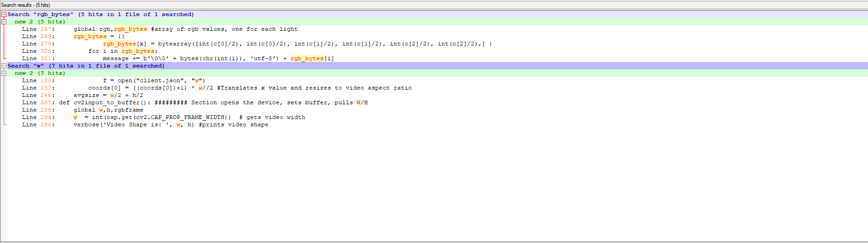Screen dimensions: 868x243
Task: Select the Search "rgb_bytes" header row
Action: point(437,14)
